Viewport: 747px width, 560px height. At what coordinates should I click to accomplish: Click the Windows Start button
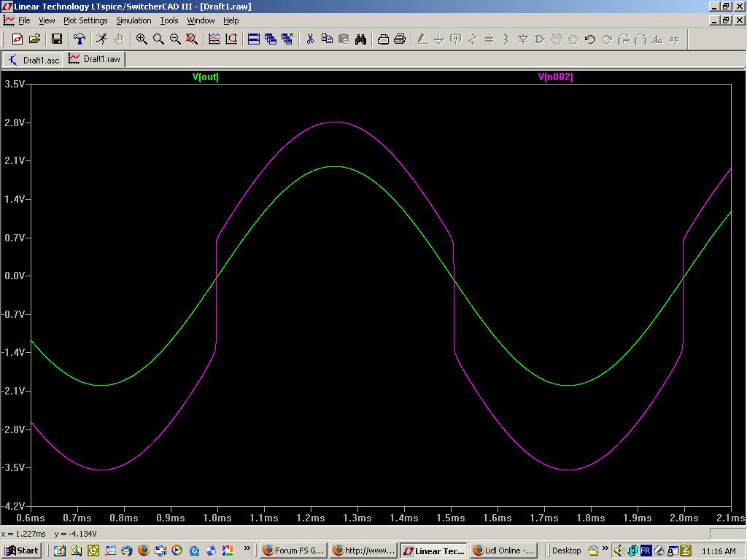21,551
